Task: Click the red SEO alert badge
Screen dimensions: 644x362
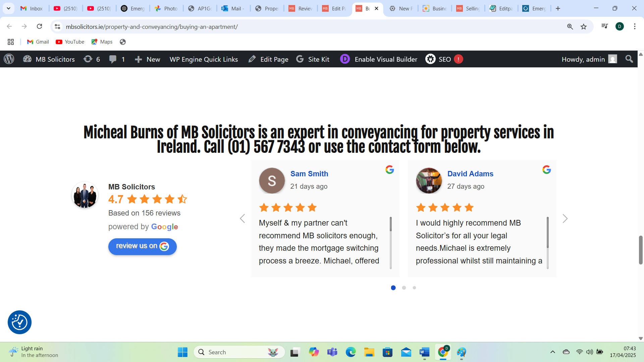Action: [x=458, y=59]
